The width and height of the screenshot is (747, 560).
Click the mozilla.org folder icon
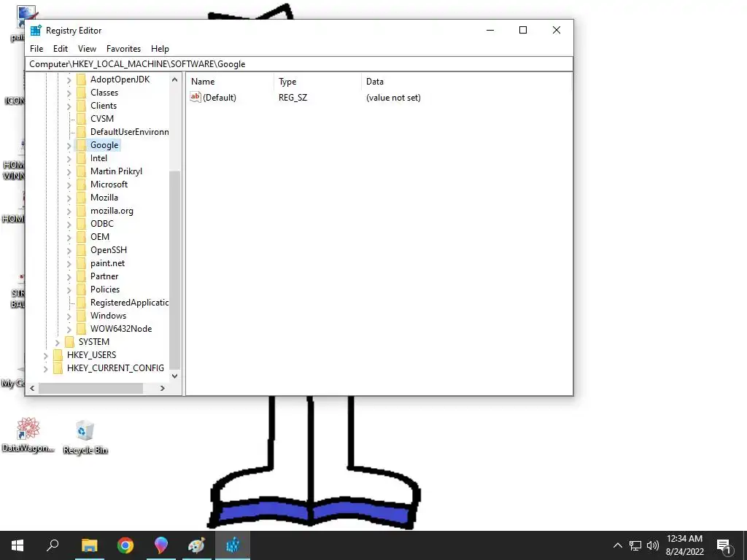82,211
